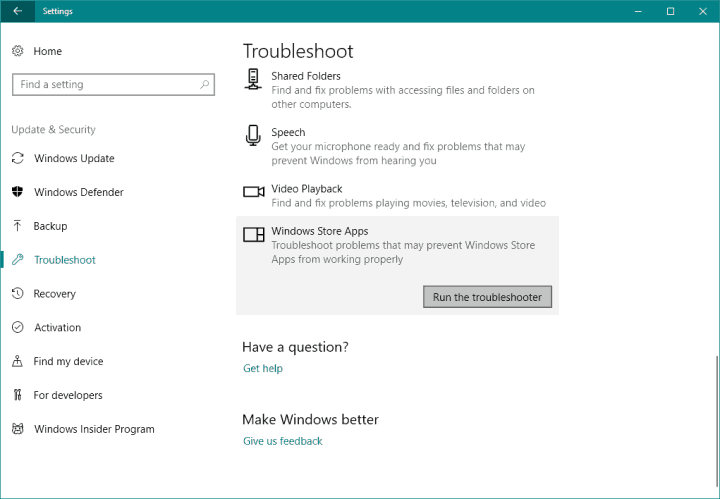Screen dimensions: 720x499
Task: Click the Find my device person icon
Action: (x=17, y=361)
